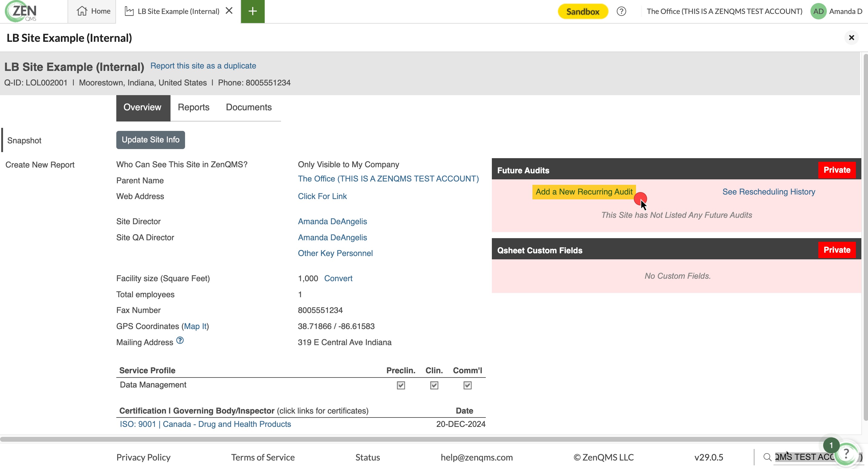Close the site panel with X
The height and width of the screenshot is (469, 868).
(851, 38)
